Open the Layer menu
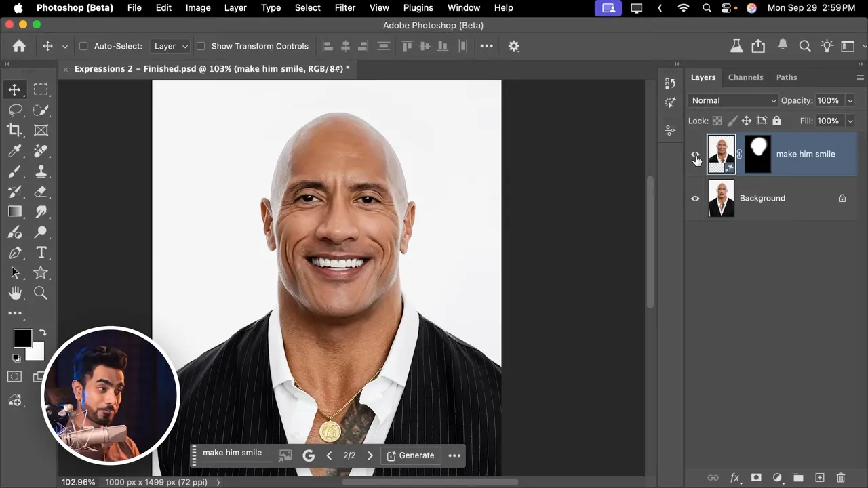Screen dimensions: 868x488 click(x=235, y=7)
